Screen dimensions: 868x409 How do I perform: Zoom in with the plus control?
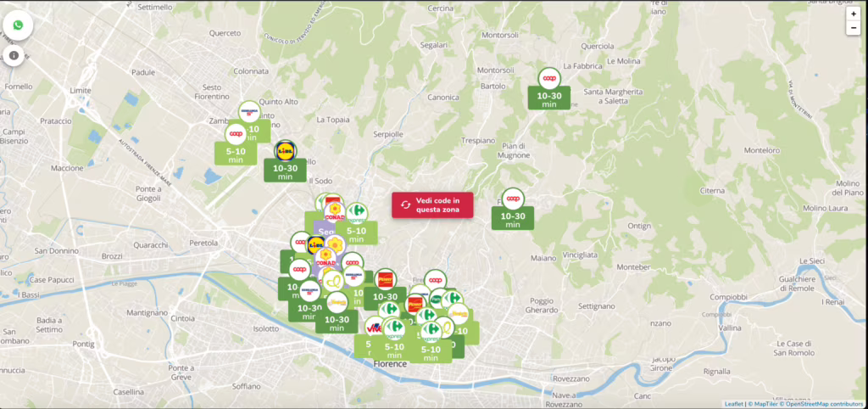click(x=853, y=14)
